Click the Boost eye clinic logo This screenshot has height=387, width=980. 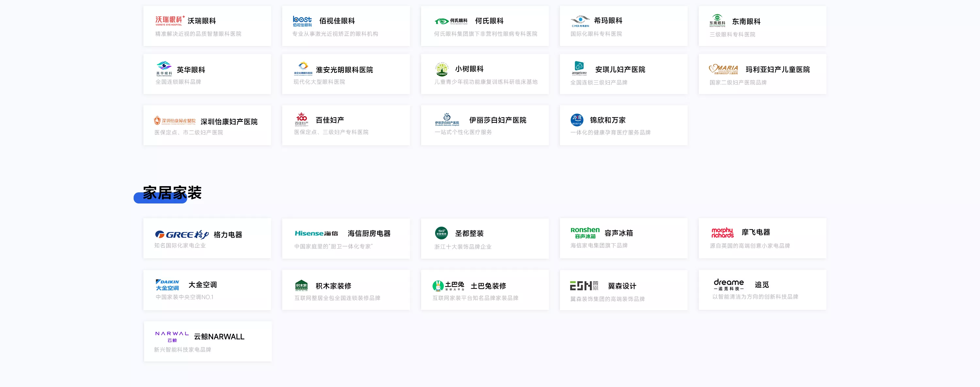tap(302, 21)
